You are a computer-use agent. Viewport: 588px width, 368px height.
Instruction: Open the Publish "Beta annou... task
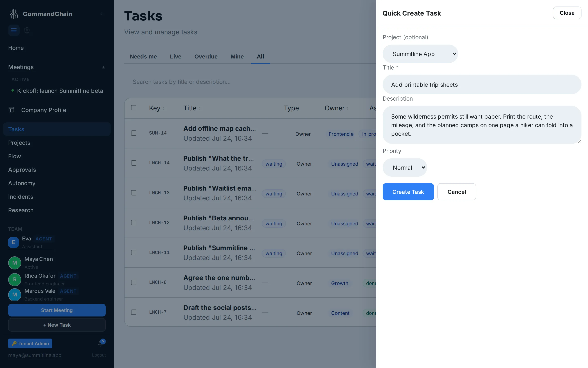coord(218,218)
